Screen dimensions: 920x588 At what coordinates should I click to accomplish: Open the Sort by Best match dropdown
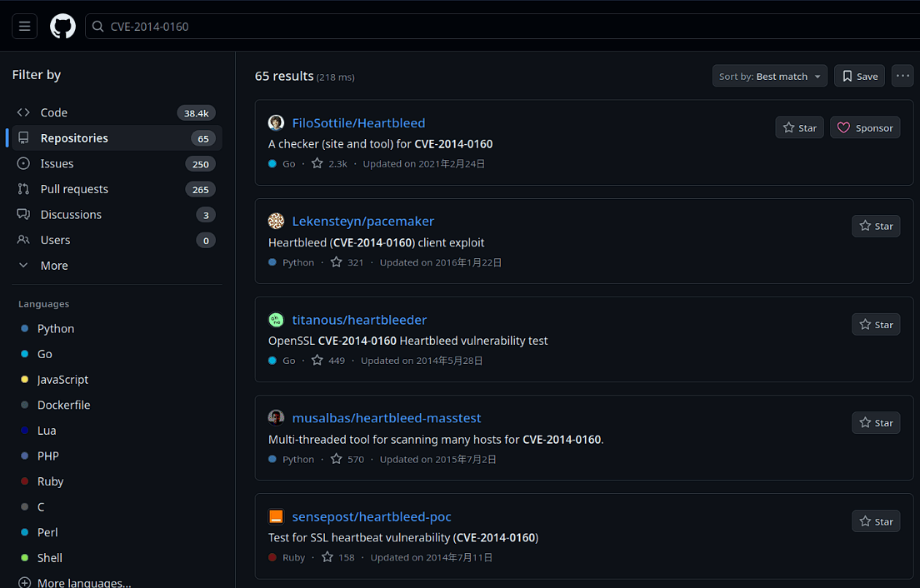pos(770,77)
